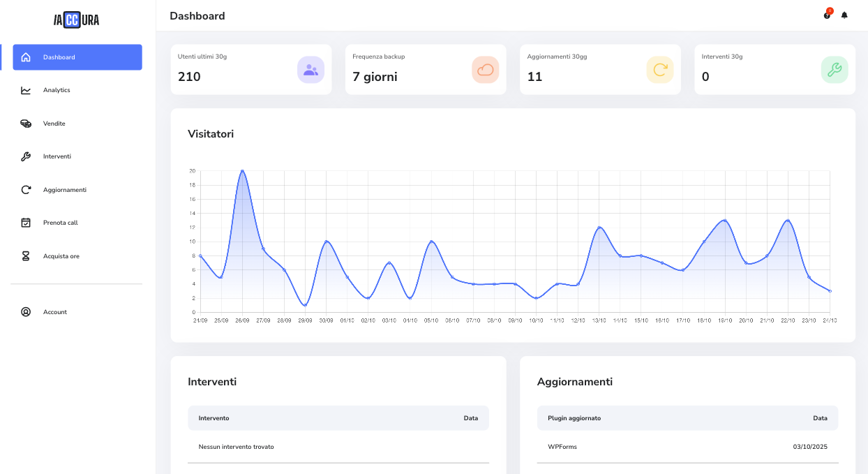Click the Intervento column header
The image size is (868, 474).
(x=214, y=418)
